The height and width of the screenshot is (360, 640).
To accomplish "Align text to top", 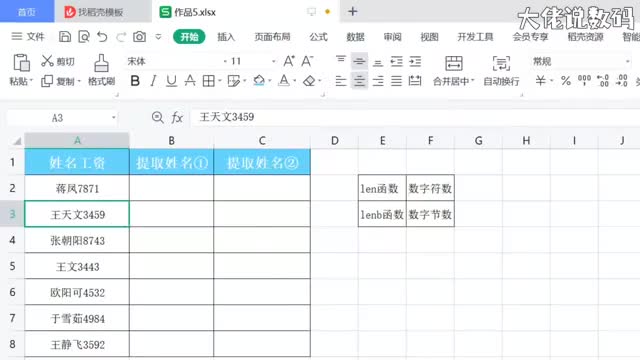I will tap(341, 61).
